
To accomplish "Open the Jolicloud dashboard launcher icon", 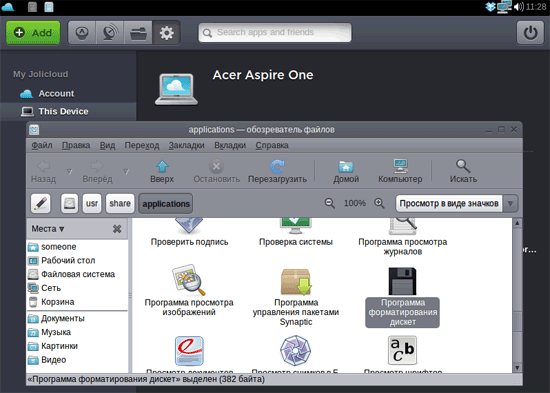I will (82, 33).
